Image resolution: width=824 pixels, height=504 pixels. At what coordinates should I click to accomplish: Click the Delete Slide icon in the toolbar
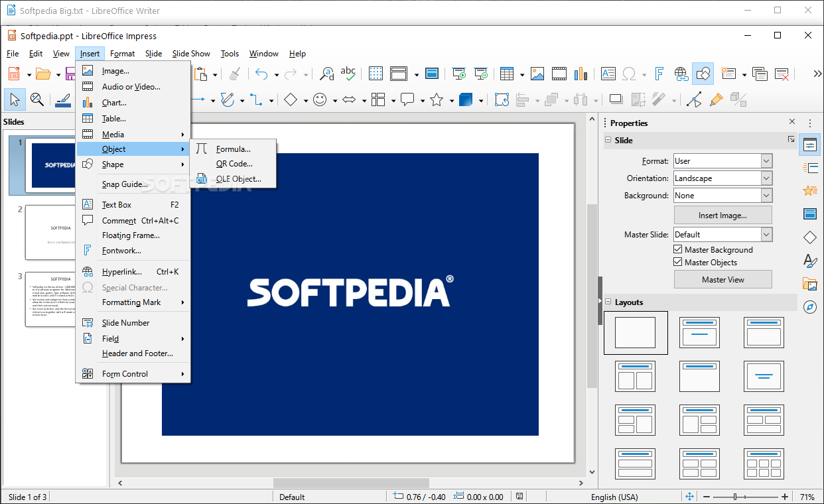782,74
